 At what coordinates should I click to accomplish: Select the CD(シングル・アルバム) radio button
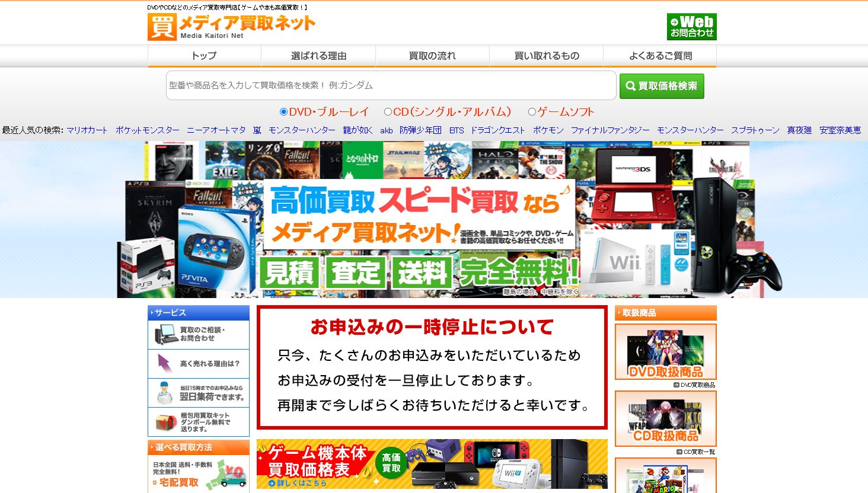tap(388, 112)
